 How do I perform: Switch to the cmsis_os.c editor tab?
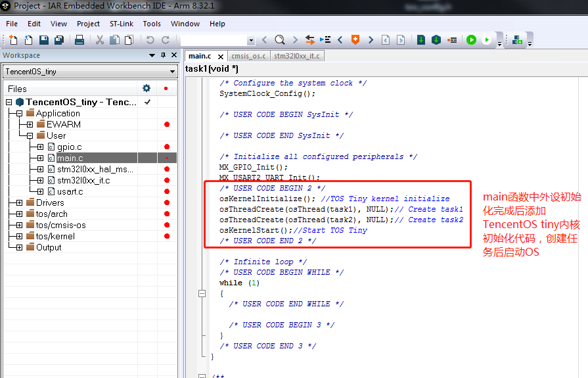[x=248, y=56]
